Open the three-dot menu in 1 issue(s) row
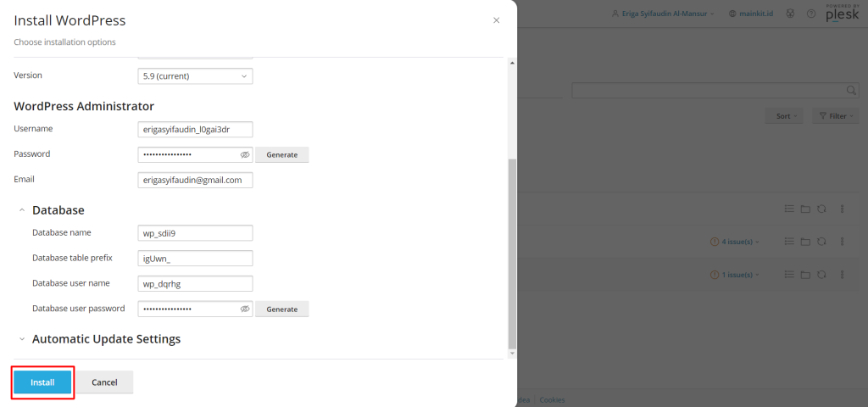This screenshot has width=868, height=407. click(843, 274)
